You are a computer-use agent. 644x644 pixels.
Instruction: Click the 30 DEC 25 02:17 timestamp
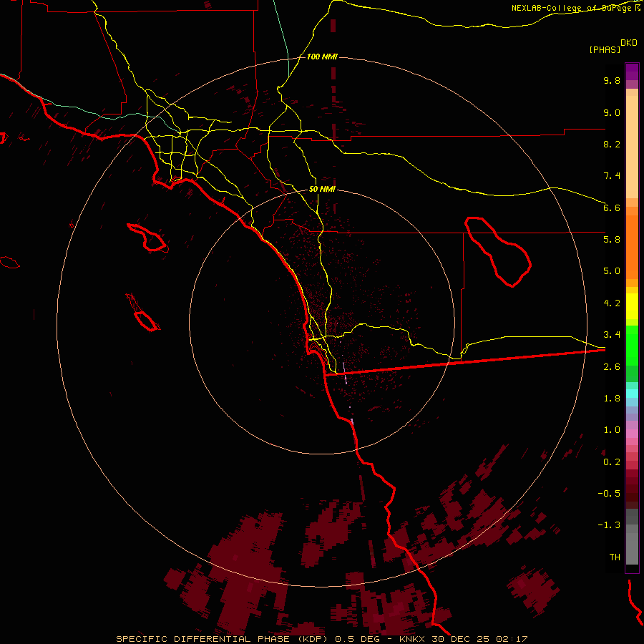point(479,639)
